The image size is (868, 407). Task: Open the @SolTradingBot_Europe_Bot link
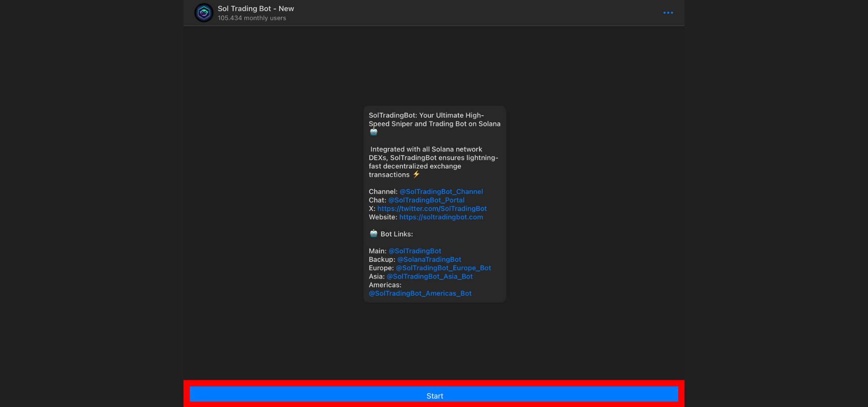pyautogui.click(x=443, y=268)
